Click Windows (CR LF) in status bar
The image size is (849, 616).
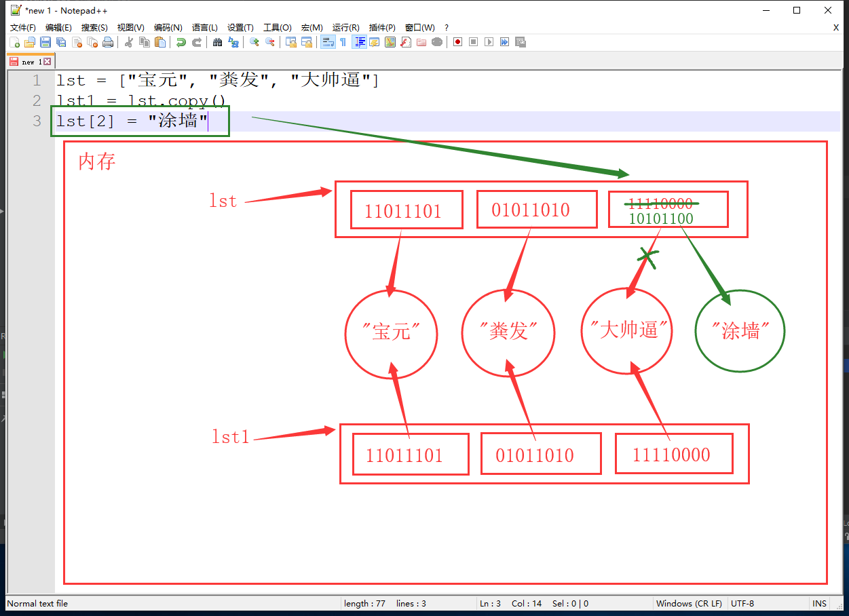coord(689,603)
